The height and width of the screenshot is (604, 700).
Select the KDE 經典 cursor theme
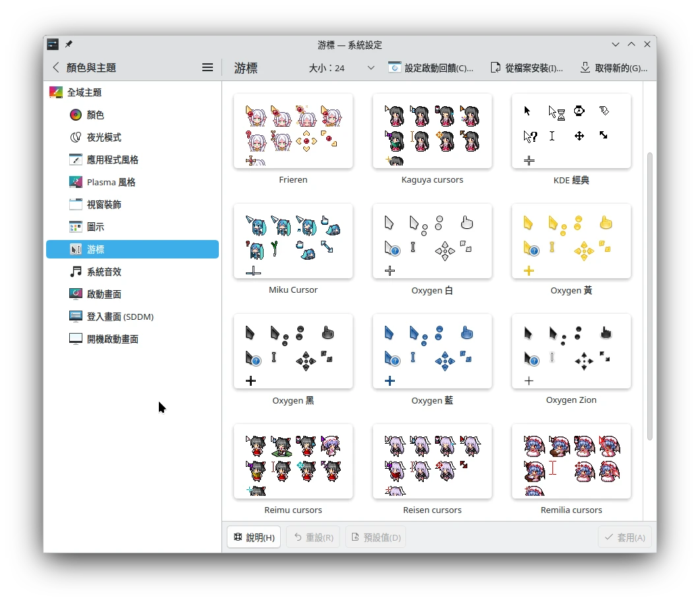pos(571,131)
